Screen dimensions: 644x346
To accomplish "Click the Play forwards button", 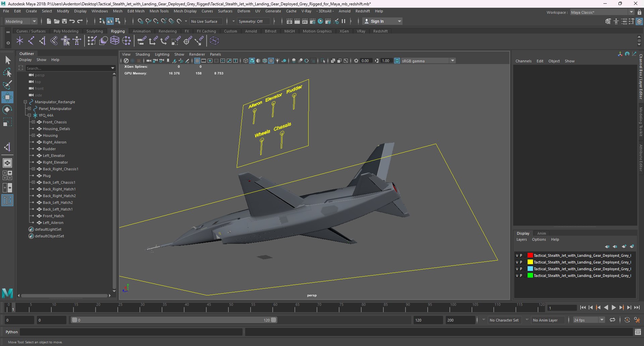I will pyautogui.click(x=614, y=307).
